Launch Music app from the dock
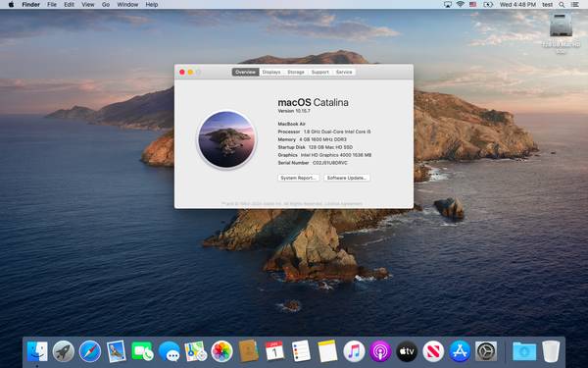Image resolution: width=588 pixels, height=368 pixels. click(354, 351)
